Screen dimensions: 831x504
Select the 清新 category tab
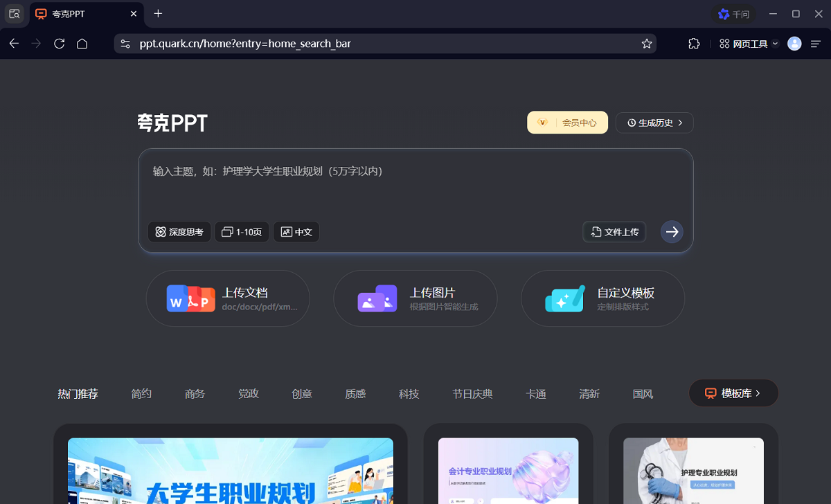(589, 394)
